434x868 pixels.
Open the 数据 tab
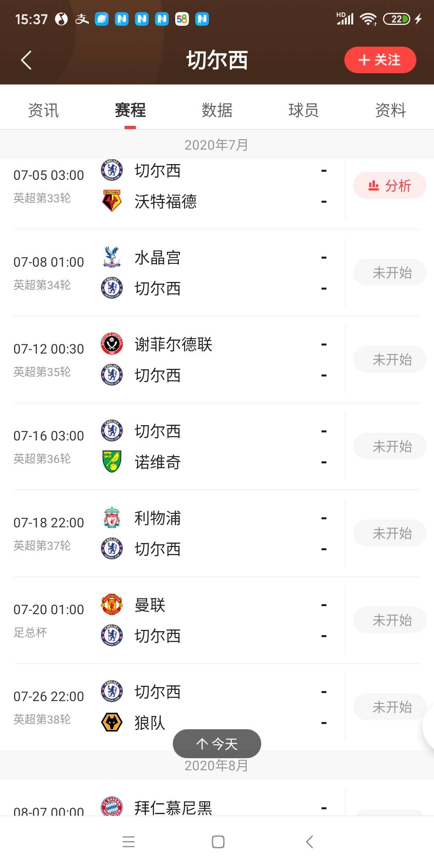(217, 110)
